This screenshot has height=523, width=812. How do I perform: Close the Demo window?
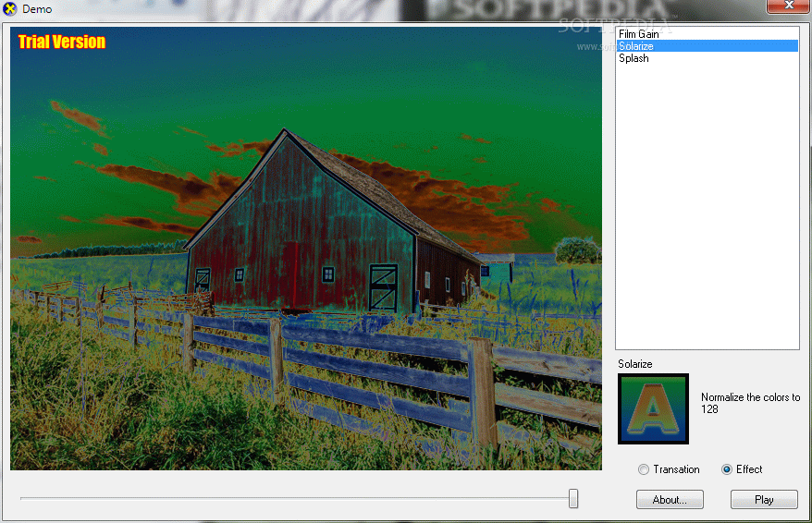tap(789, 6)
